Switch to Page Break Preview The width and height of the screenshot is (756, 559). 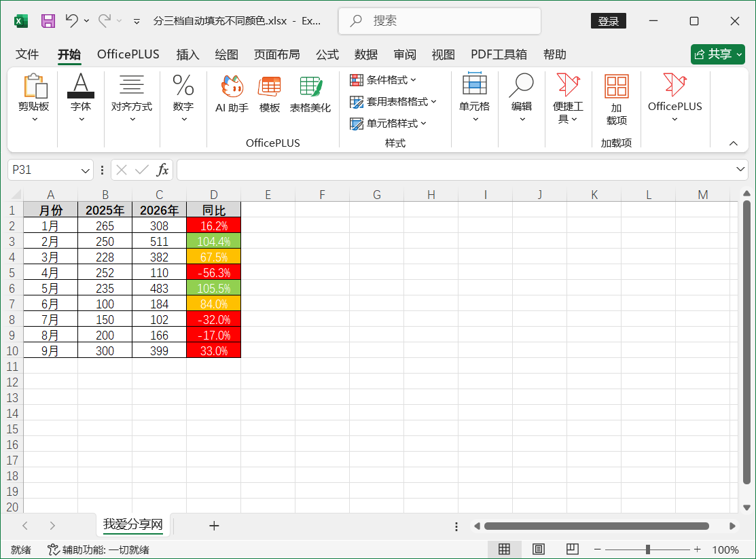(x=573, y=549)
